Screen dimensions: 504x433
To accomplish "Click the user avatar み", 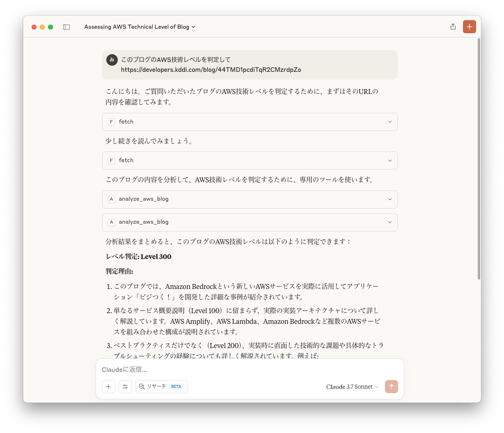I will [112, 60].
